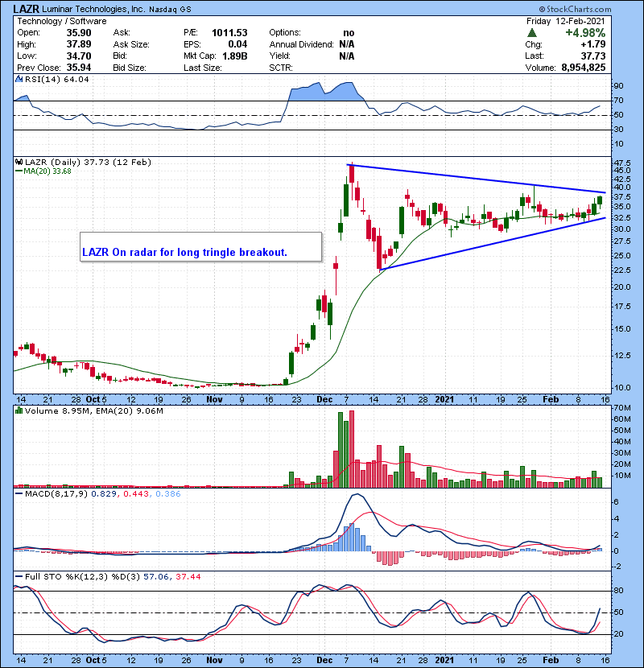The width and height of the screenshot is (644, 668).
Task: Click the Chg value +1.79
Action: click(x=594, y=44)
